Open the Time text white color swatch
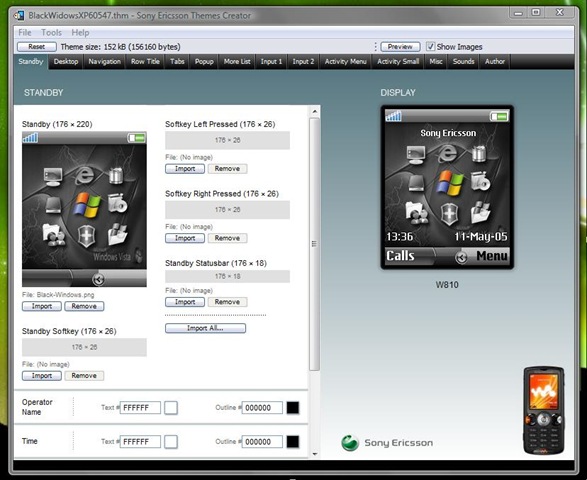 click(x=171, y=442)
